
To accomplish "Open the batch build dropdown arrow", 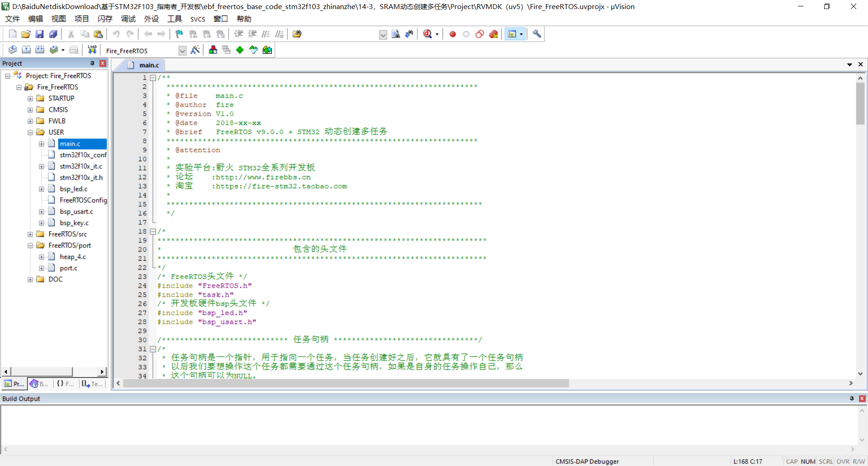I will tap(63, 50).
